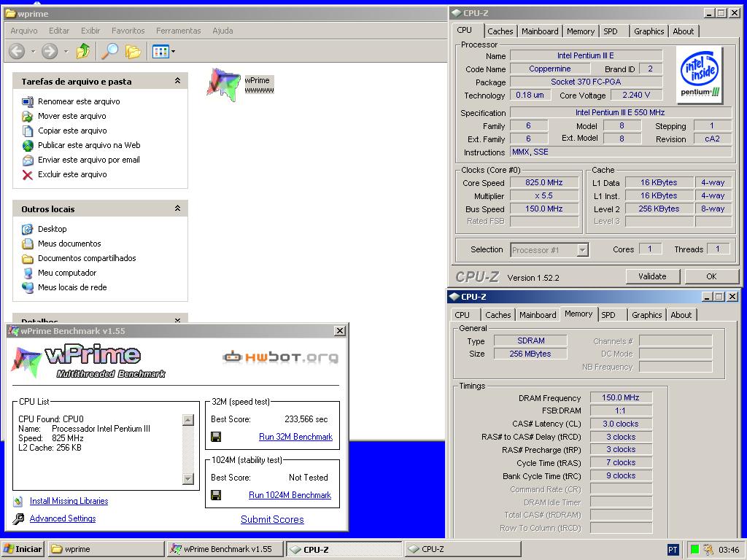Open Advanced Settings link
This screenshot has width=747, height=560.
click(x=63, y=518)
